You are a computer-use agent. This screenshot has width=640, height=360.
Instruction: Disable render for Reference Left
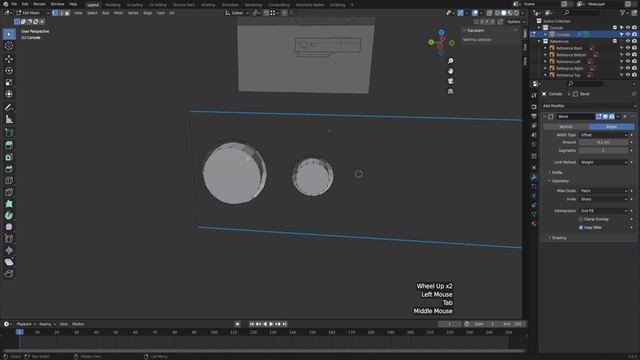(x=634, y=62)
